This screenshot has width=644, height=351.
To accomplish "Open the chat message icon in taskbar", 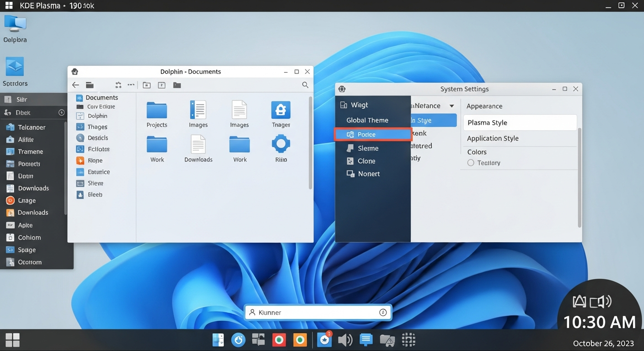I will (x=366, y=340).
